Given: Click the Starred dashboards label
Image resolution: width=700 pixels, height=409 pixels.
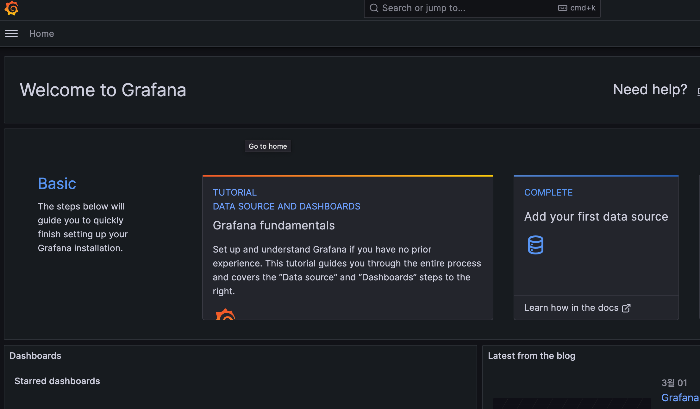Looking at the screenshot, I should click(57, 381).
